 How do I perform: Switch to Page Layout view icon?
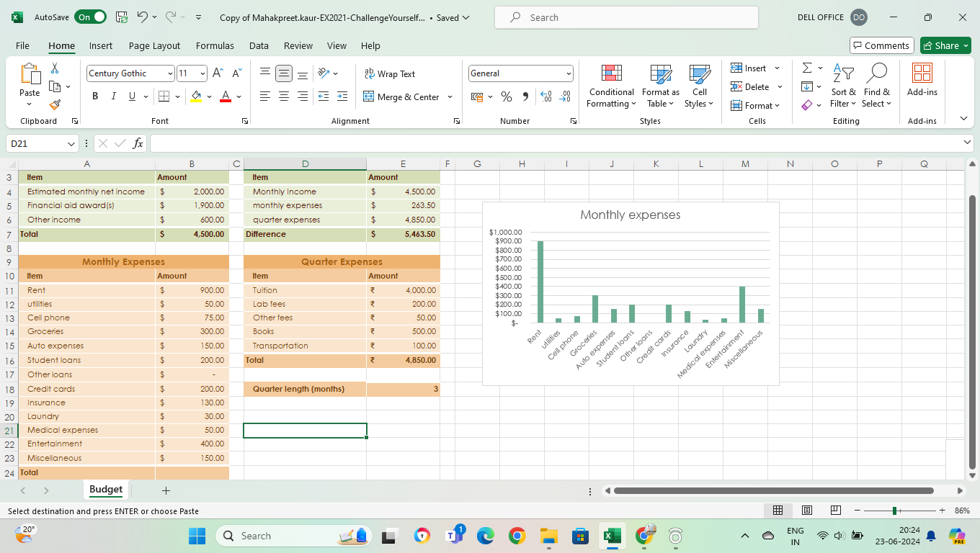[807, 511]
